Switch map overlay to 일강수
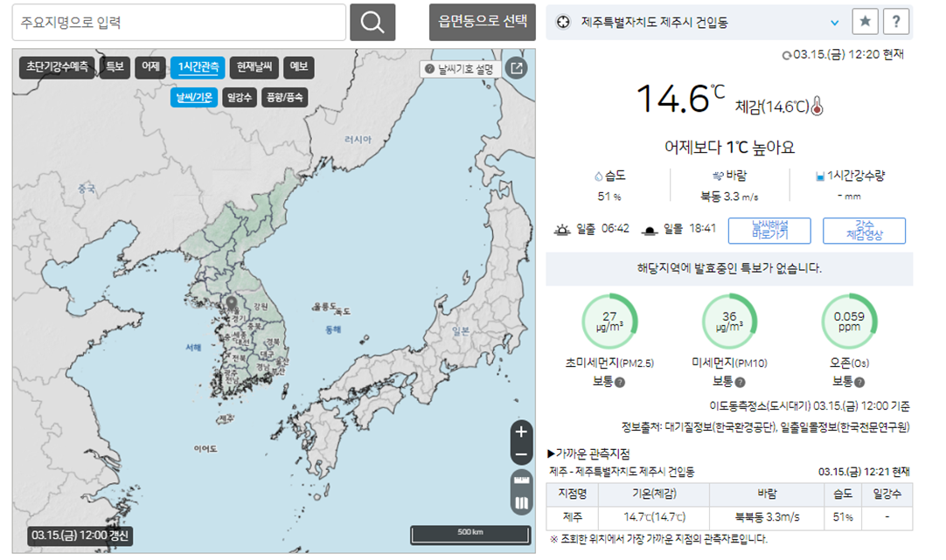This screenshot has height=560, width=946. (x=241, y=97)
